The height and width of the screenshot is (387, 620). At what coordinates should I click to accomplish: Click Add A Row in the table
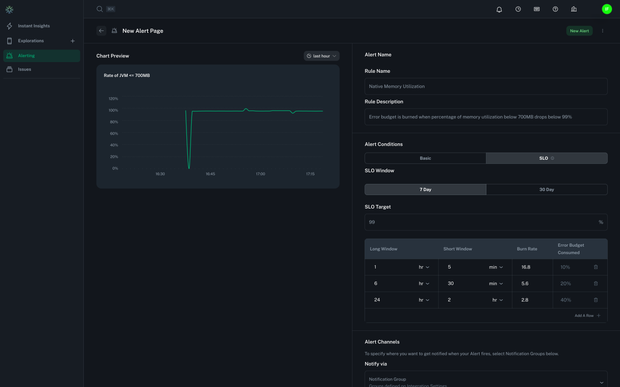[x=587, y=315]
